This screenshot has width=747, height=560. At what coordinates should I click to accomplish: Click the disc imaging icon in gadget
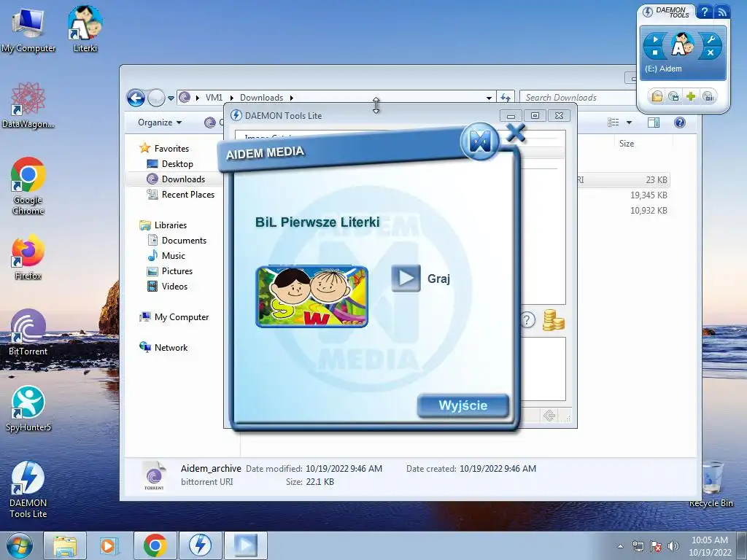pyautogui.click(x=673, y=97)
